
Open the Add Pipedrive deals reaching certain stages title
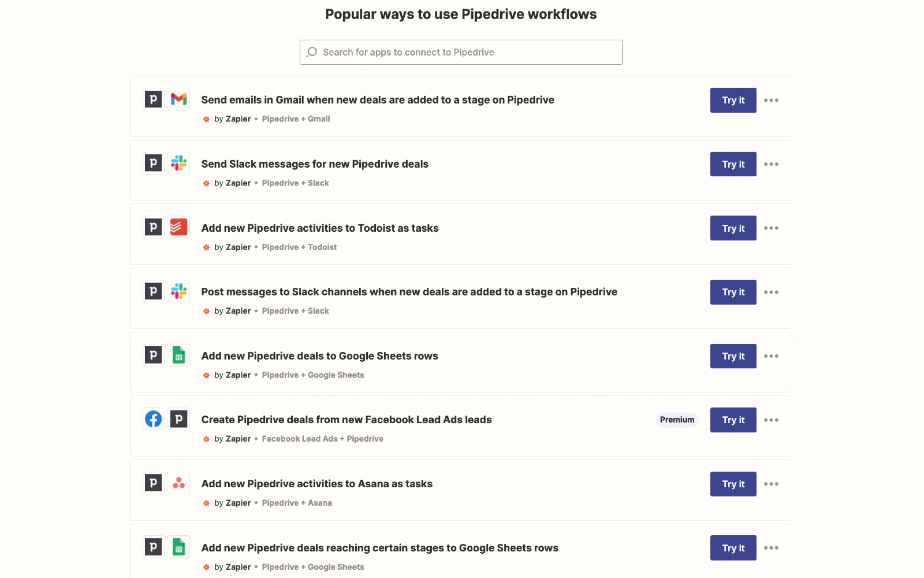pos(379,548)
